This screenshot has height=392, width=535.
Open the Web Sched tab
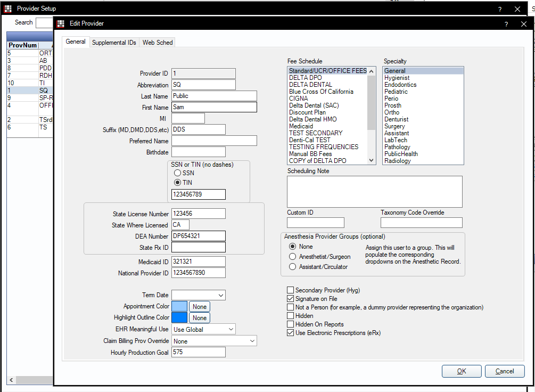[158, 43]
